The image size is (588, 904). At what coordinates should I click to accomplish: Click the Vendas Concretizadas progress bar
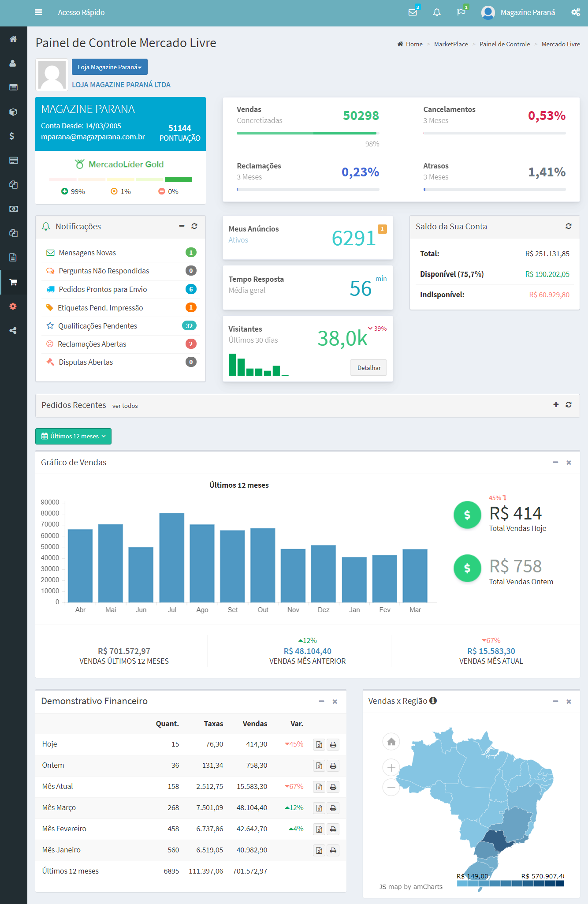point(308,133)
